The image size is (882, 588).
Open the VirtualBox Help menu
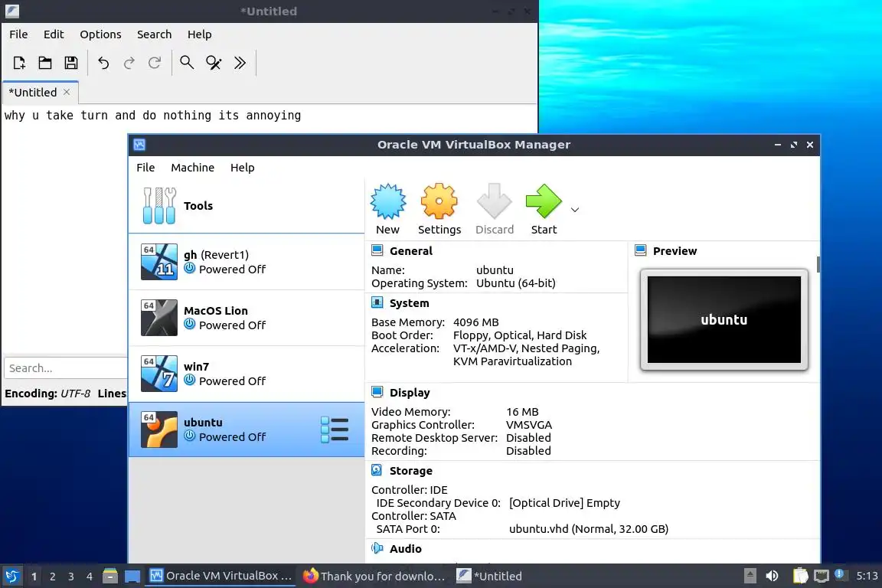(x=243, y=168)
